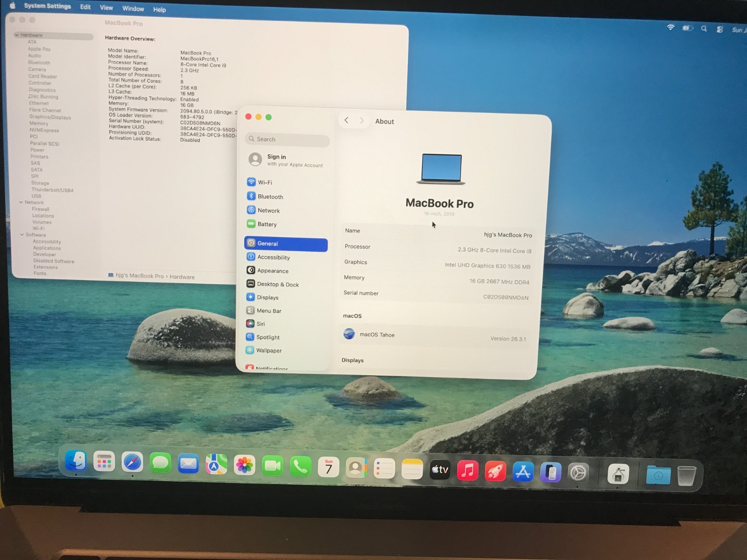Collapse the Hardware section in System Information
Image resolution: width=747 pixels, height=560 pixels.
click(17, 35)
